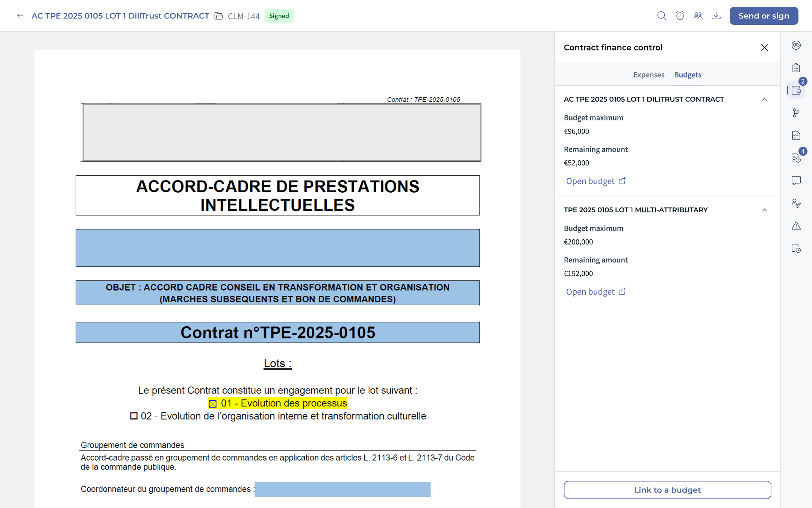Open the version branch sidebar icon
812x508 pixels.
coord(796,113)
